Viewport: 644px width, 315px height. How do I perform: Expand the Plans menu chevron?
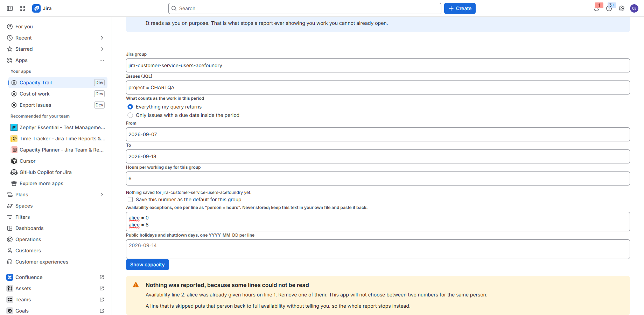[102, 195]
